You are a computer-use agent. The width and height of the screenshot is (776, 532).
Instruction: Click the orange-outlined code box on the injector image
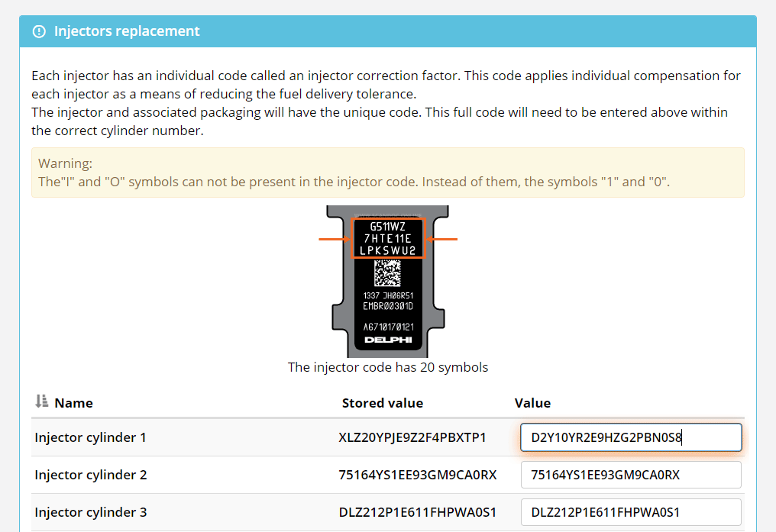click(x=387, y=238)
